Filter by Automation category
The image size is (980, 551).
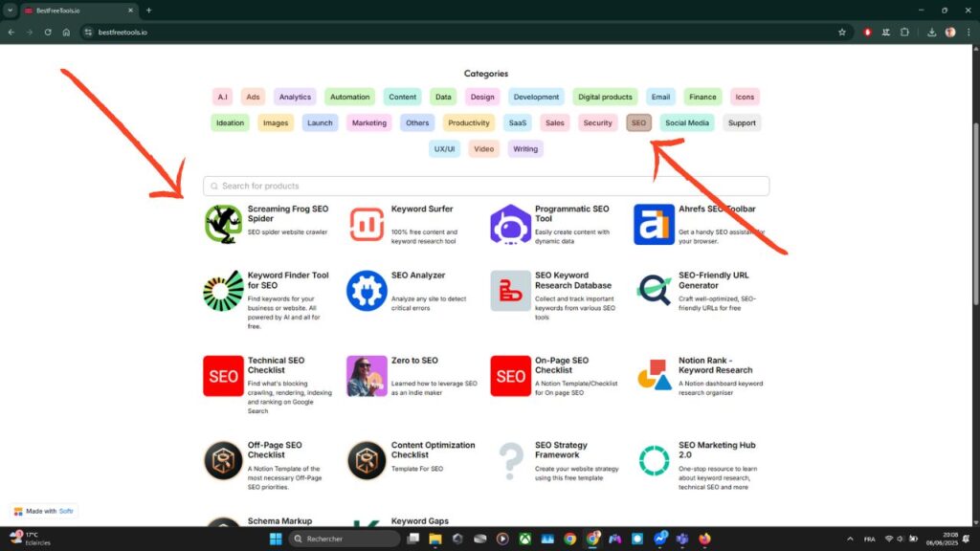tap(349, 97)
